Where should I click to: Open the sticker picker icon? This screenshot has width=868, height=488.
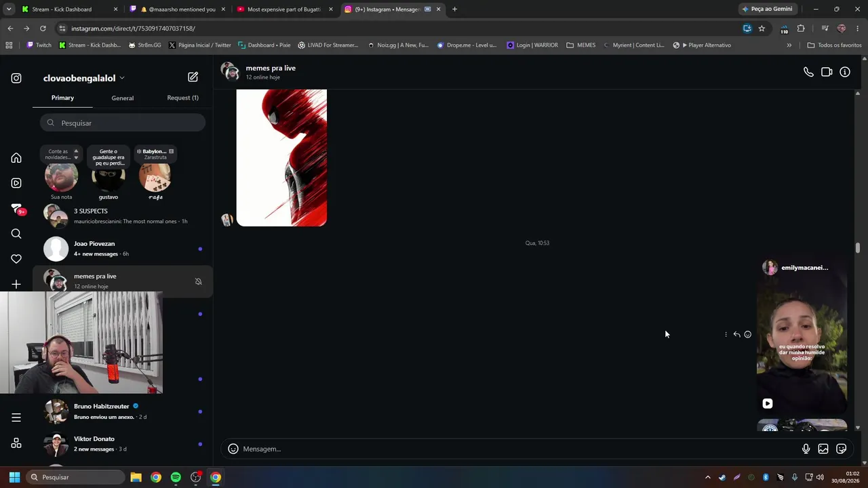tap(842, 449)
